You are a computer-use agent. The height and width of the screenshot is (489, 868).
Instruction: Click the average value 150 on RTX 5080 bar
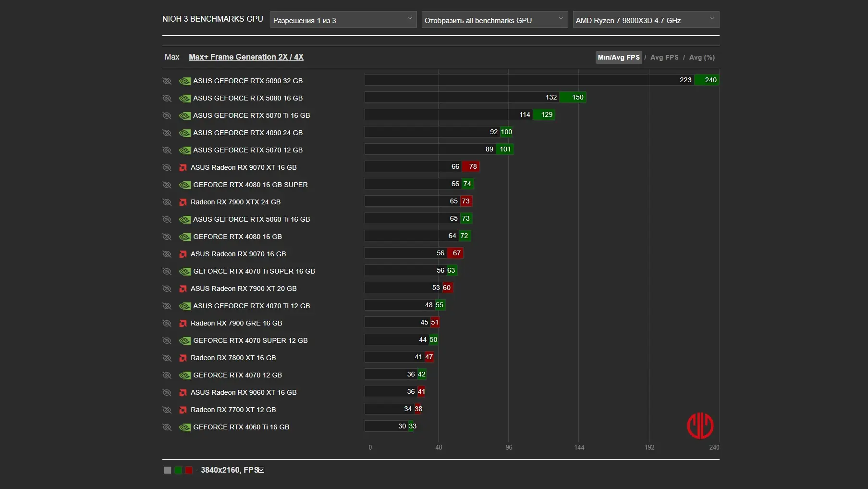click(578, 97)
